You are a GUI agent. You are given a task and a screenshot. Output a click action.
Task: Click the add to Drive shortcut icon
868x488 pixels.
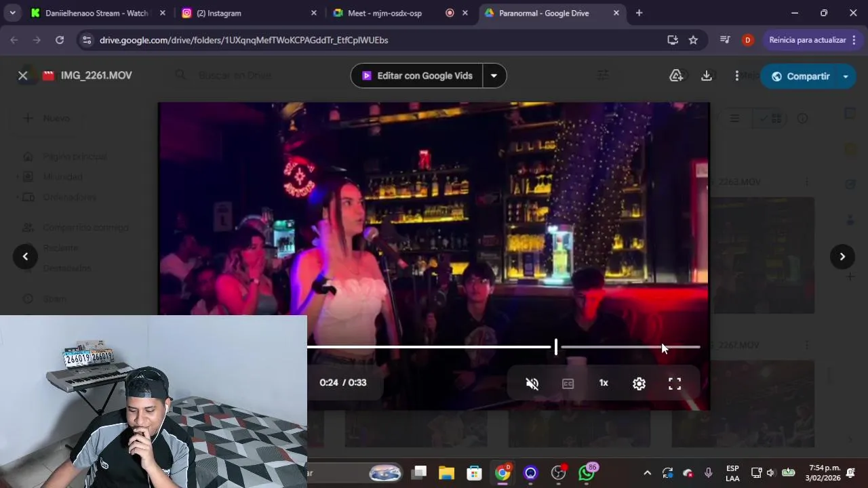point(676,75)
